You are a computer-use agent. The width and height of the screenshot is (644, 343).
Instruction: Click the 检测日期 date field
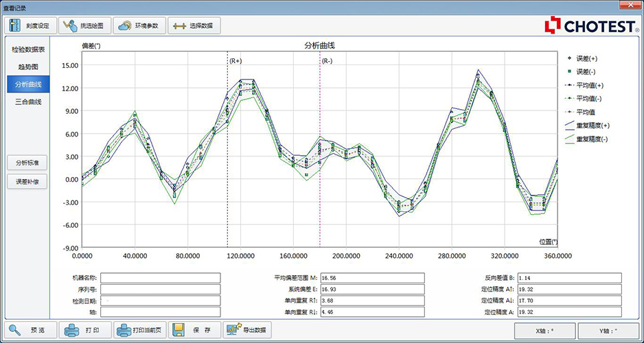pos(161,300)
